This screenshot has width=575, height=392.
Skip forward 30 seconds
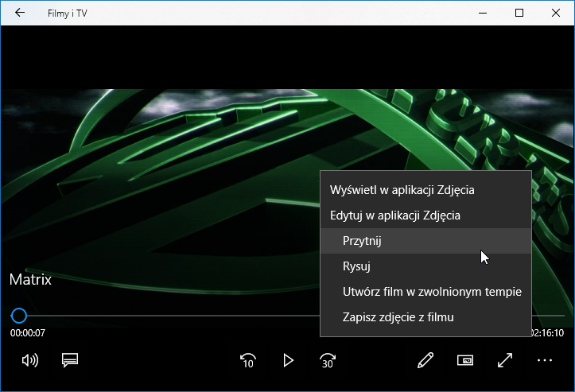[328, 360]
